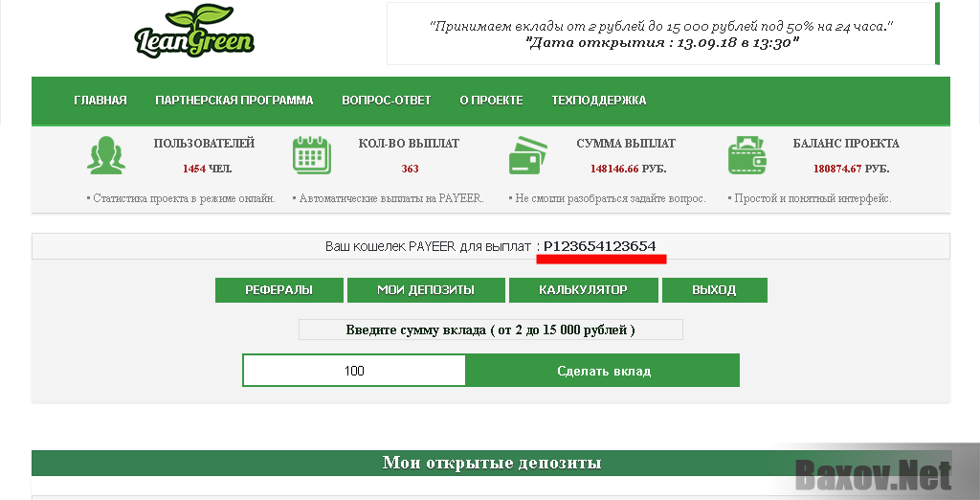Open МОИ ДЕПОЗИТЫ section

[426, 290]
